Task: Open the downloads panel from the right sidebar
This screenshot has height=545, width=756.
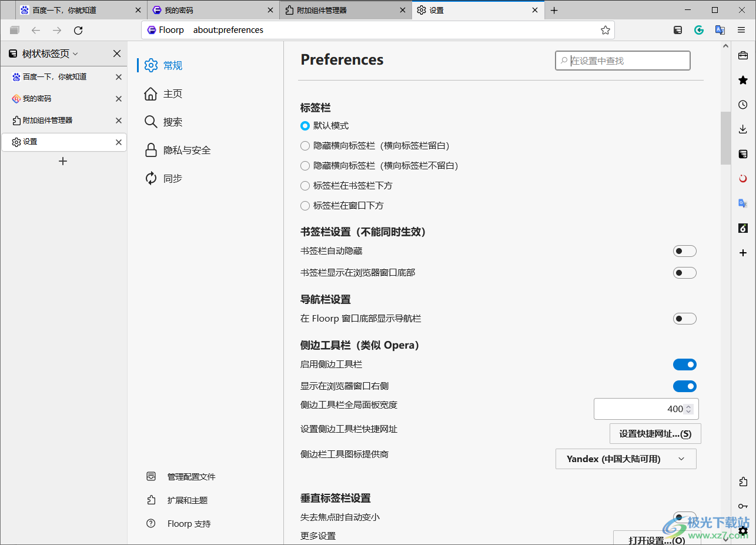Action: (x=742, y=129)
